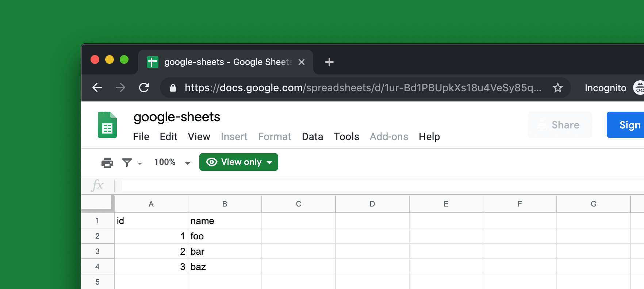The width and height of the screenshot is (644, 289).
Task: Click the yellow minimize window button
Action: (110, 59)
